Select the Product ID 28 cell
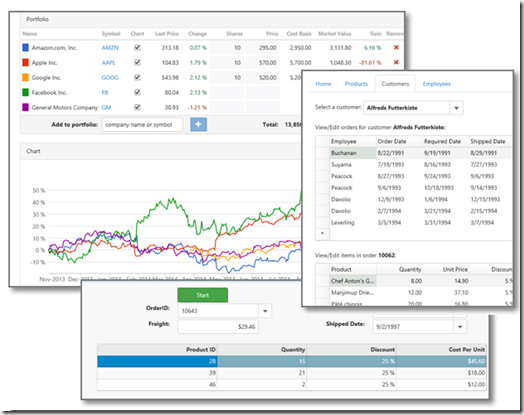 tap(157, 361)
